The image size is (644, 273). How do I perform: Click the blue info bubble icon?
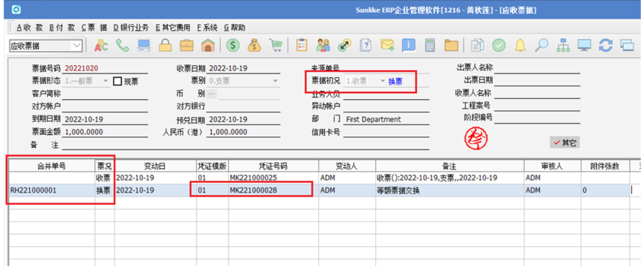tap(409, 45)
